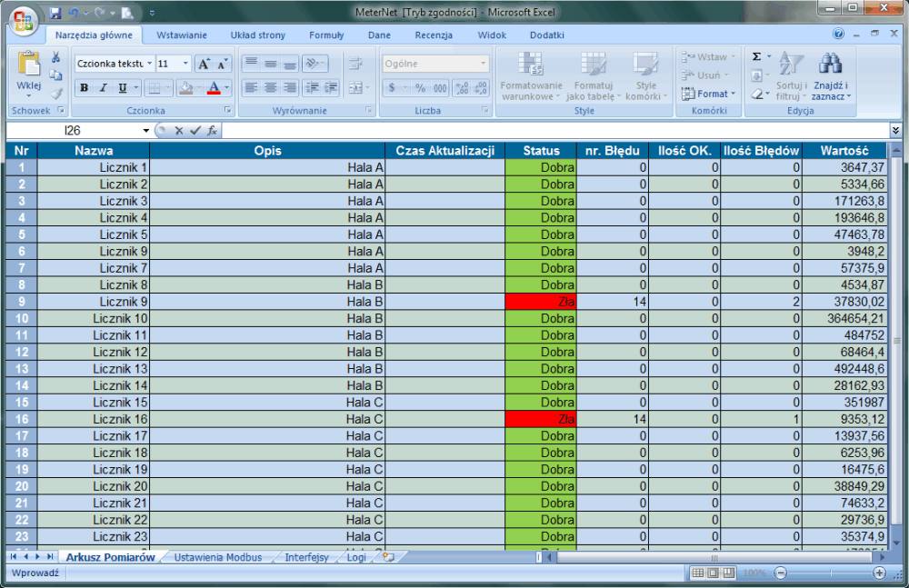The width and height of the screenshot is (909, 588).
Task: Expand the formula bar
Action: (x=895, y=131)
